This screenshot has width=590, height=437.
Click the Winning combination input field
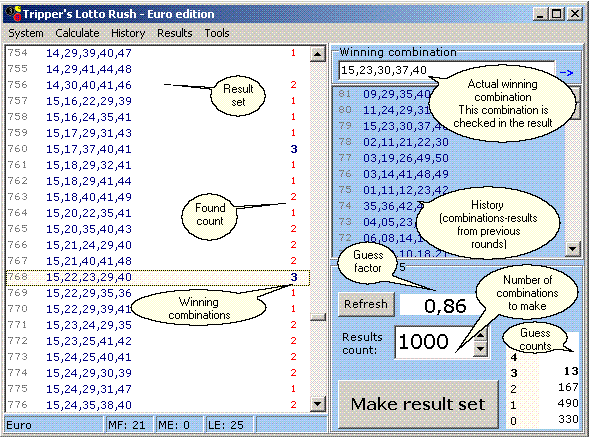tap(447, 71)
